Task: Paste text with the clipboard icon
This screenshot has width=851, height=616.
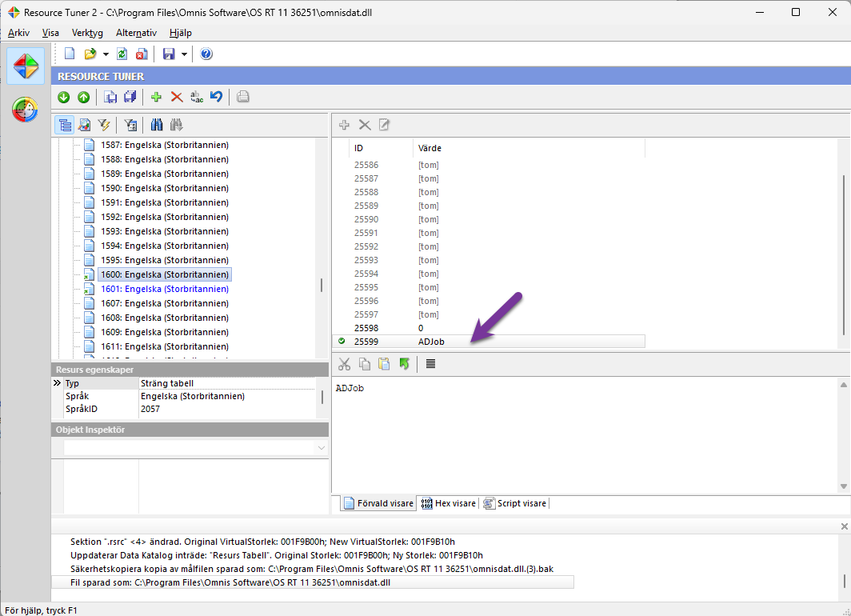Action: 384,364
